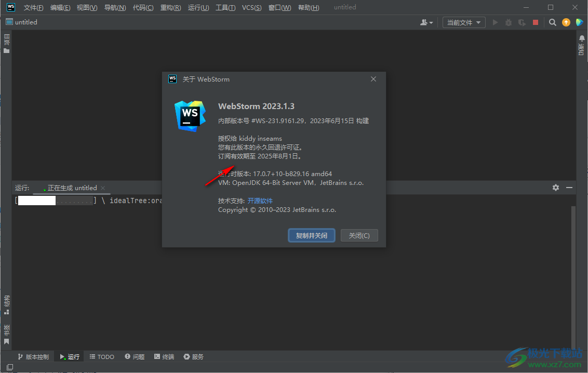588x373 pixels.
Task: Open Run panel settings gear
Action: tap(556, 188)
